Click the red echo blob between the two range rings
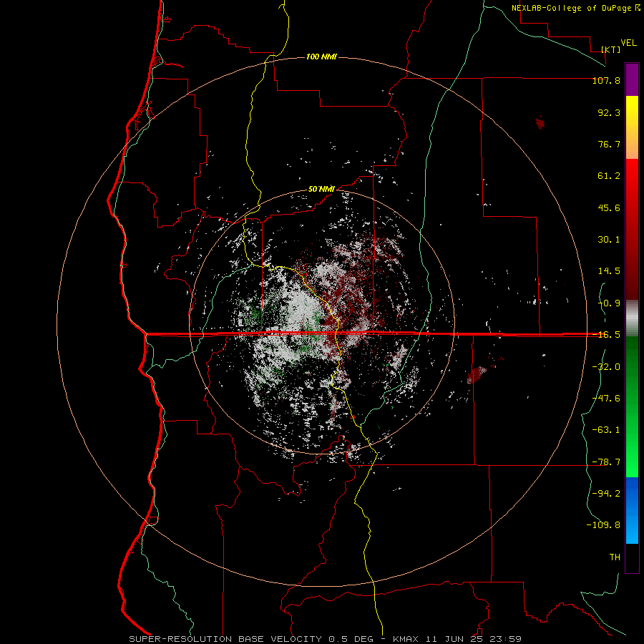644x644 pixels. pyautogui.click(x=476, y=375)
